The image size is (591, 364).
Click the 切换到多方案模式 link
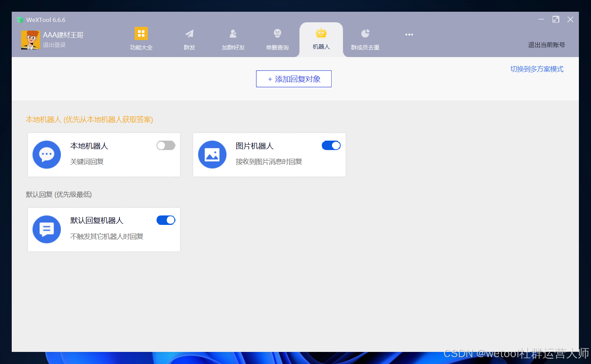click(x=537, y=69)
